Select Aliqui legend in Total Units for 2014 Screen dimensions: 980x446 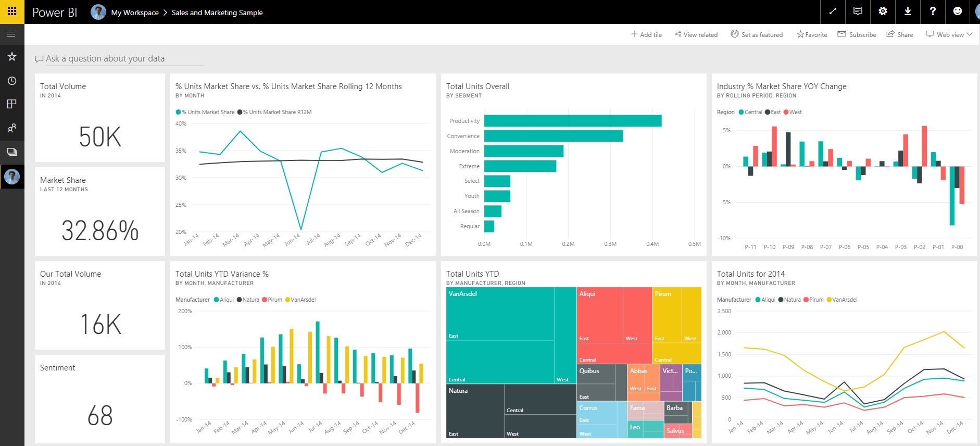coord(765,300)
